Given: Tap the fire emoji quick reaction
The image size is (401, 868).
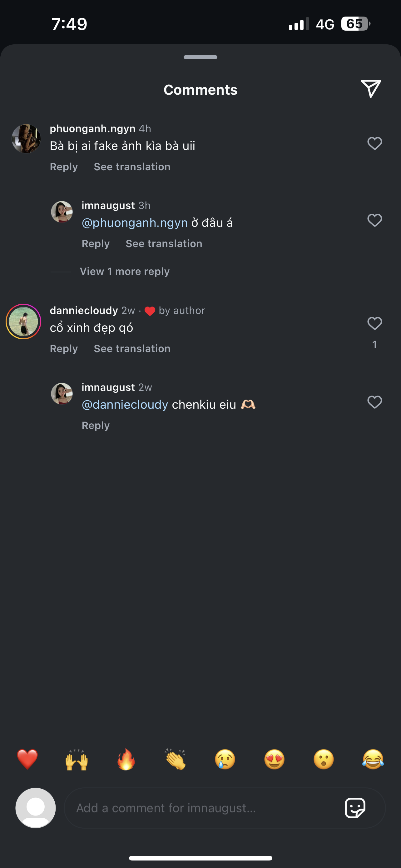Looking at the screenshot, I should (x=126, y=760).
